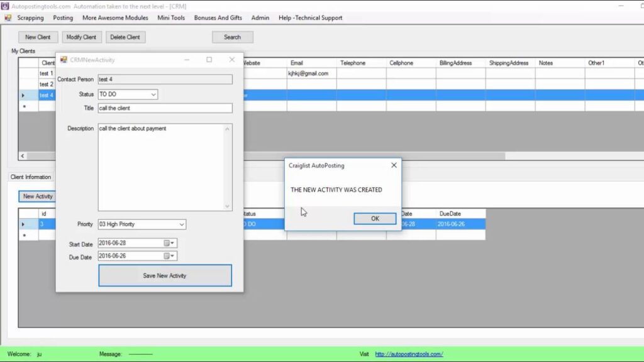Open the autopostingtools.com link
644x362 pixels.
[409, 354]
